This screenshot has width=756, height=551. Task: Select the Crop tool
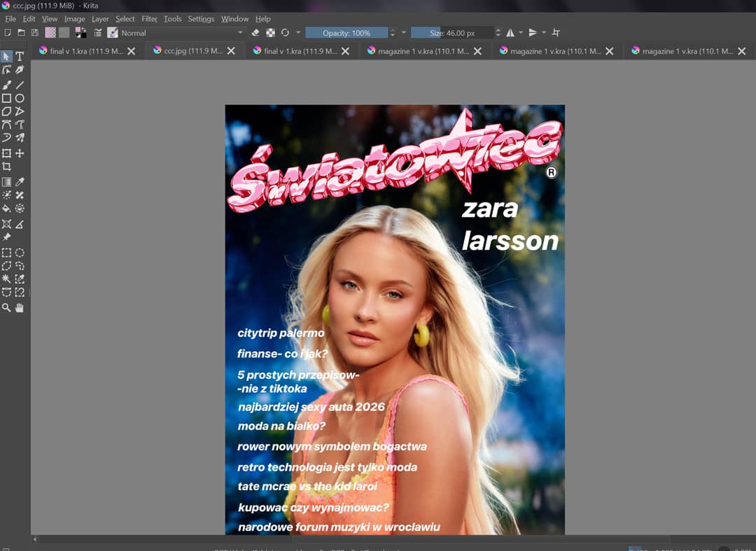point(6,167)
